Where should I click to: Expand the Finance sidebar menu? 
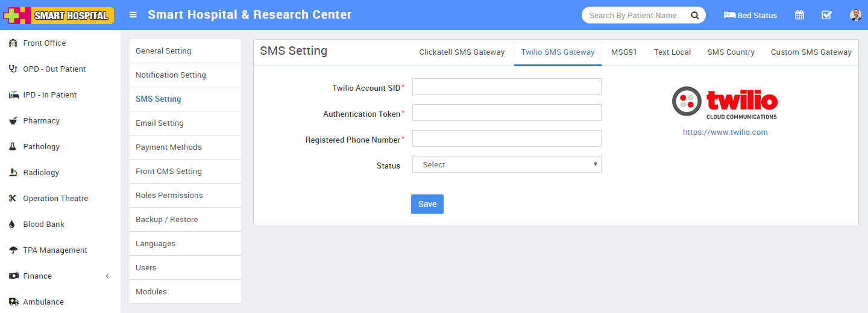[37, 276]
